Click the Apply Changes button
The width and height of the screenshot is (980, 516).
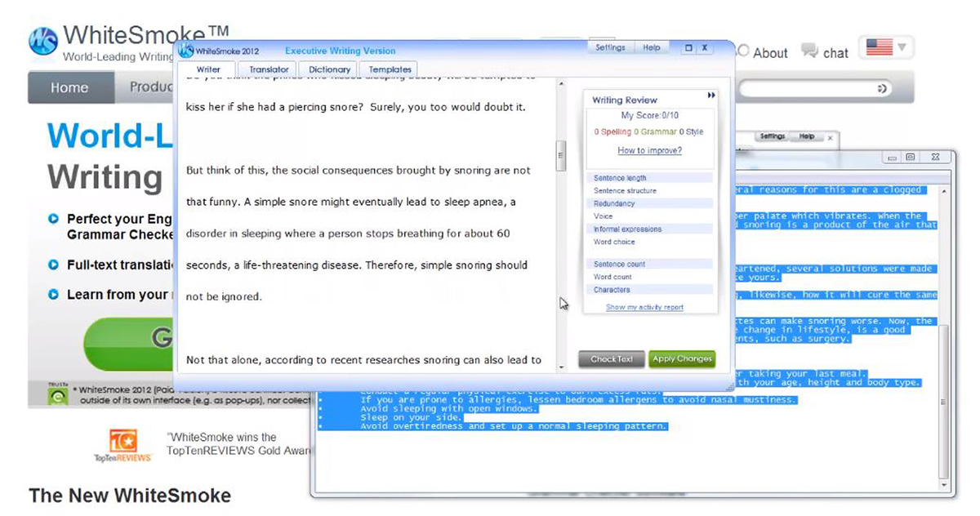681,359
